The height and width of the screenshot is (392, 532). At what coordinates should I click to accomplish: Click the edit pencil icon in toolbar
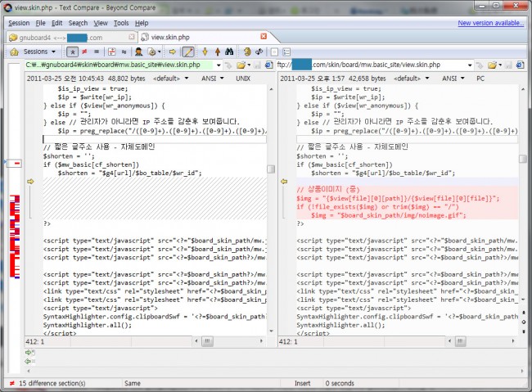(187, 52)
